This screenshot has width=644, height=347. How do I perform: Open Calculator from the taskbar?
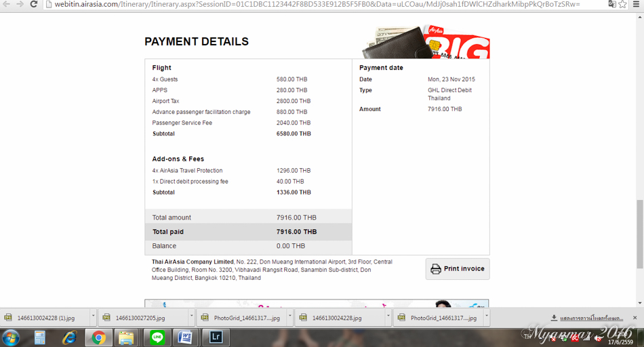pyautogui.click(x=40, y=338)
